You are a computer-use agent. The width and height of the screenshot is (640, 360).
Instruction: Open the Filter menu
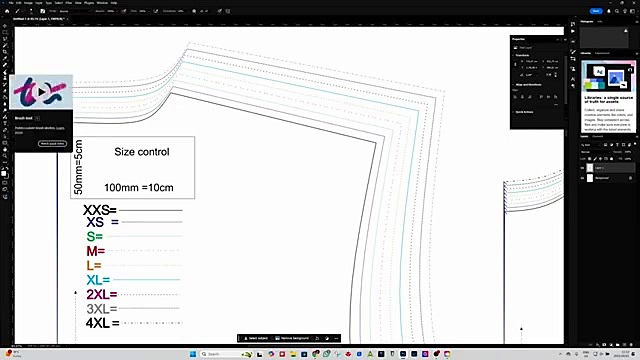click(69, 2)
